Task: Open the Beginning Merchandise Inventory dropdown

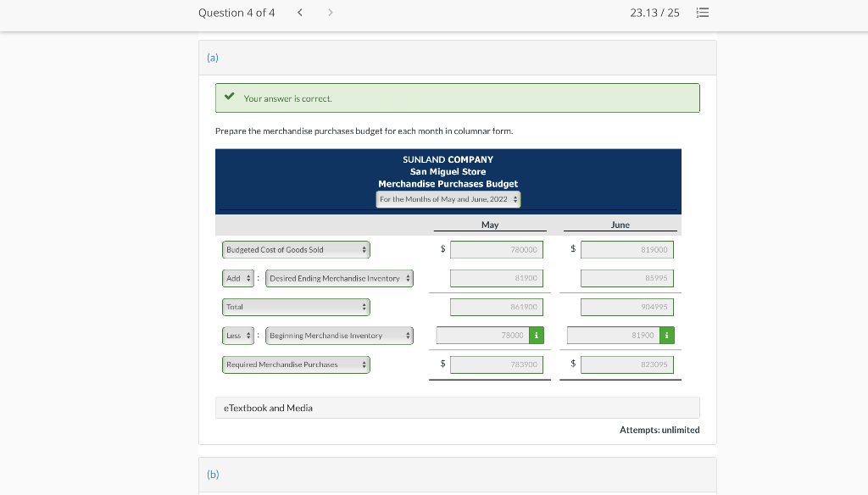Action: [339, 336]
